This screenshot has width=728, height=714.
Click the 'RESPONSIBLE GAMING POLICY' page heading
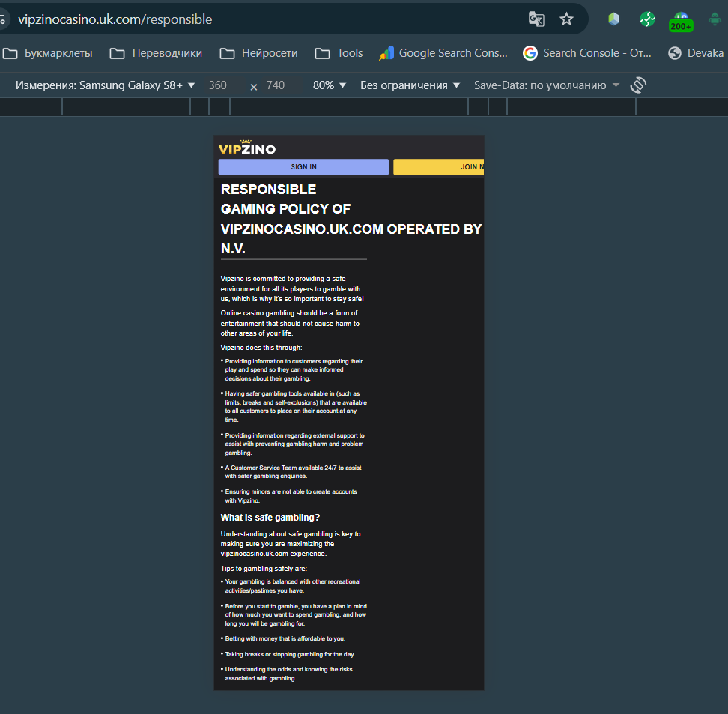pos(351,219)
